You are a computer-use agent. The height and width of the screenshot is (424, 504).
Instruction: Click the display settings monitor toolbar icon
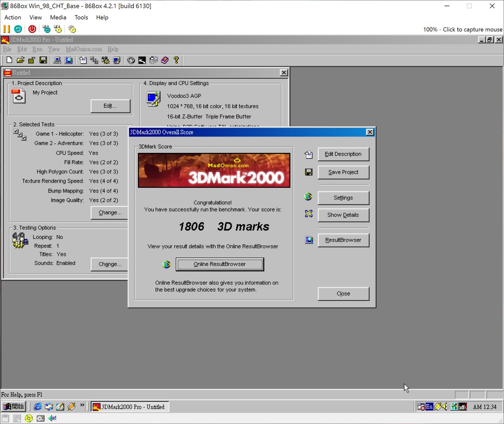117,60
